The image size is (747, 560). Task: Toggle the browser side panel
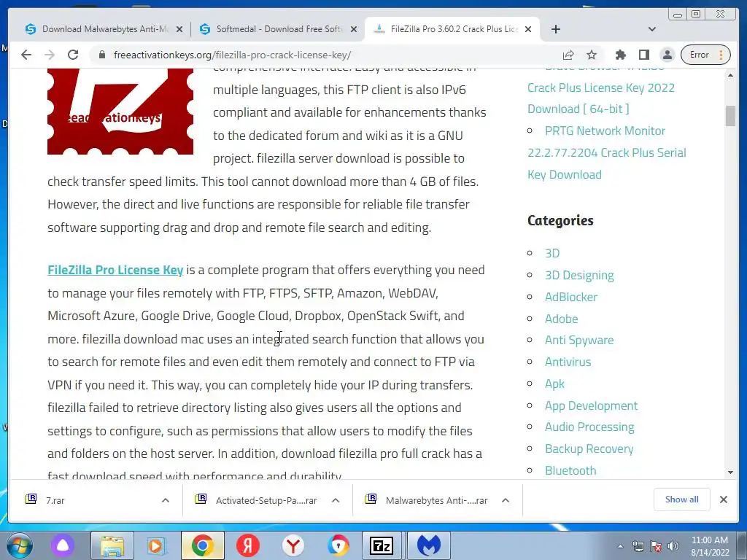644,55
